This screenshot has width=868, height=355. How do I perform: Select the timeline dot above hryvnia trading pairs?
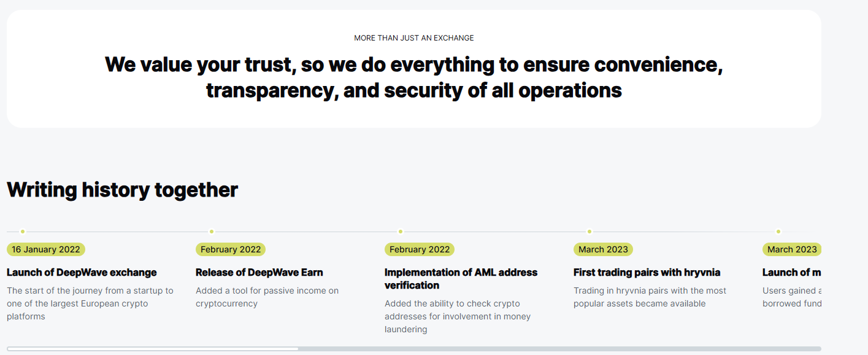(x=590, y=232)
